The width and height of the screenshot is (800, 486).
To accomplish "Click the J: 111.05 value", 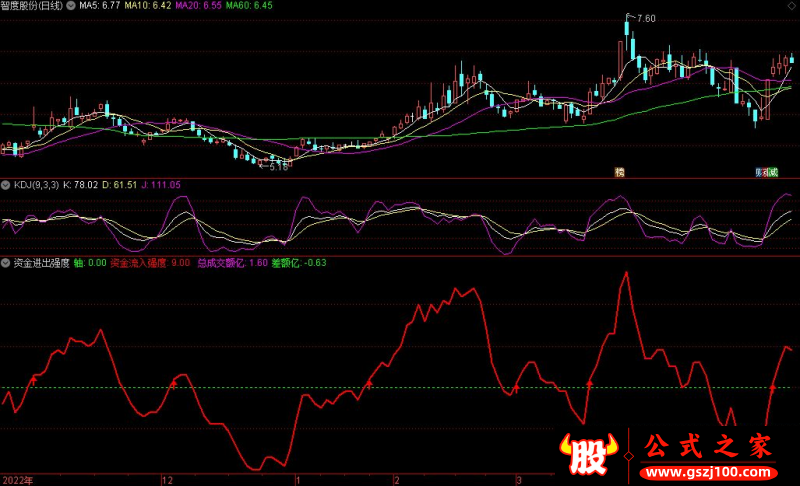I will (x=161, y=185).
